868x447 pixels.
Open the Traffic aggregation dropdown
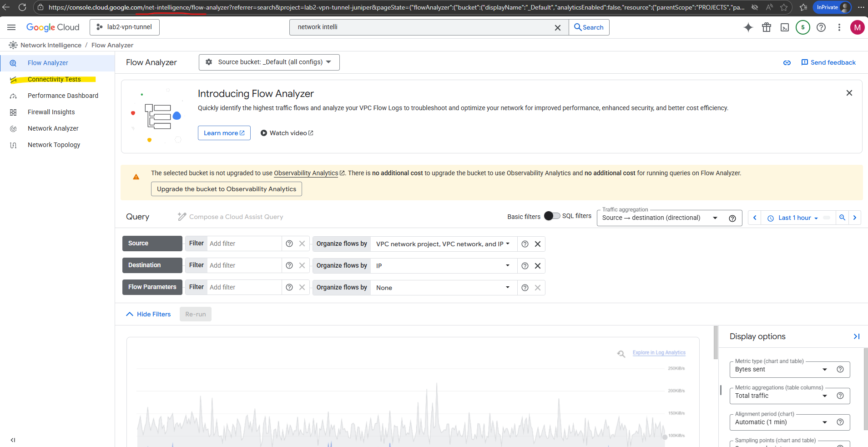pos(660,218)
